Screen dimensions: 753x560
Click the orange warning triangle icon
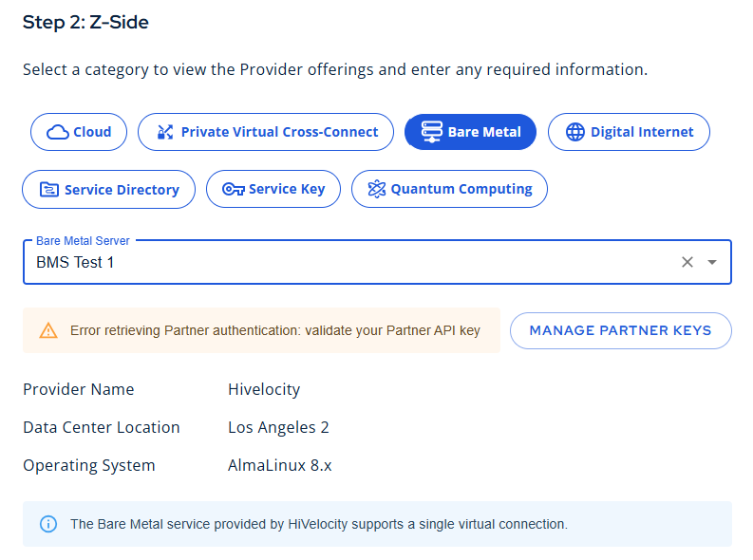48,330
